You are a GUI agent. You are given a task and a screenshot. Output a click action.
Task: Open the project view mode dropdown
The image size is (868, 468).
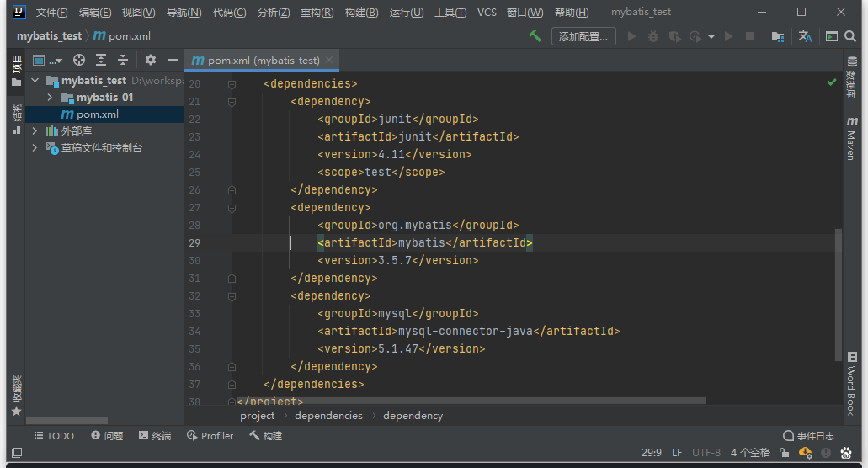click(x=47, y=60)
